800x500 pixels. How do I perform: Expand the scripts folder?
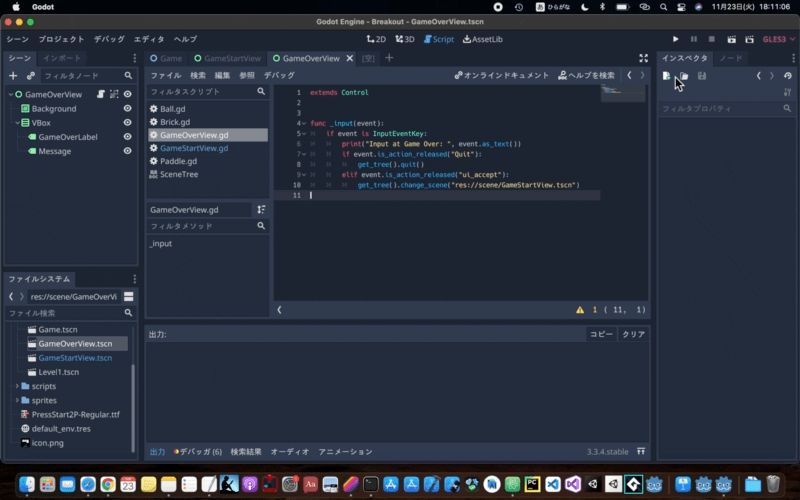pyautogui.click(x=17, y=386)
